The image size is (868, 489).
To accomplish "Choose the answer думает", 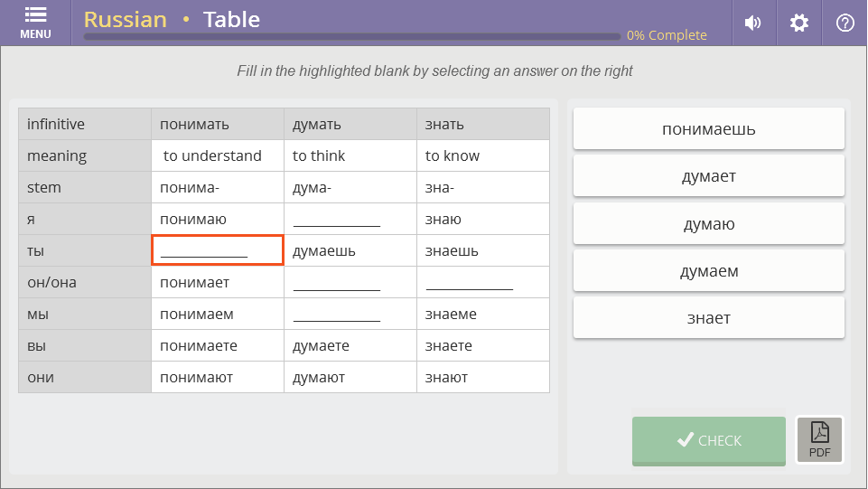I will [708, 176].
